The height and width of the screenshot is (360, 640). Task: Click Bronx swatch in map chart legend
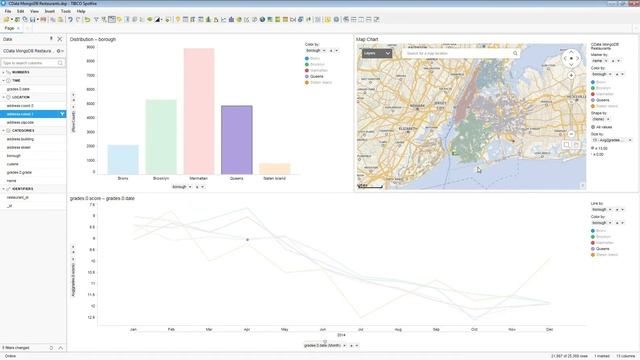pyautogui.click(x=593, y=82)
